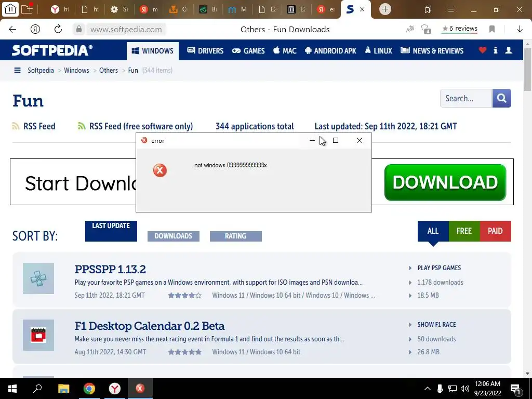Screen dimensions: 532x399
Task: Go to Others in the breadcrumb
Action: coord(109,70)
